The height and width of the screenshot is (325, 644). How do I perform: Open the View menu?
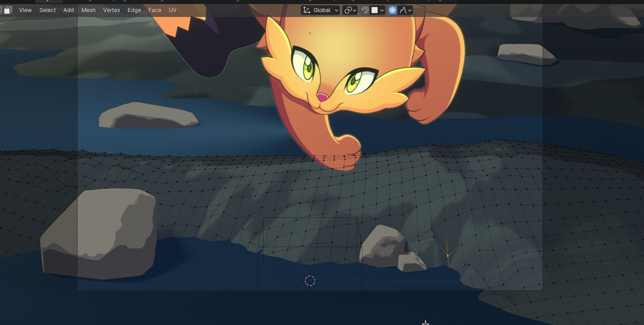[25, 10]
